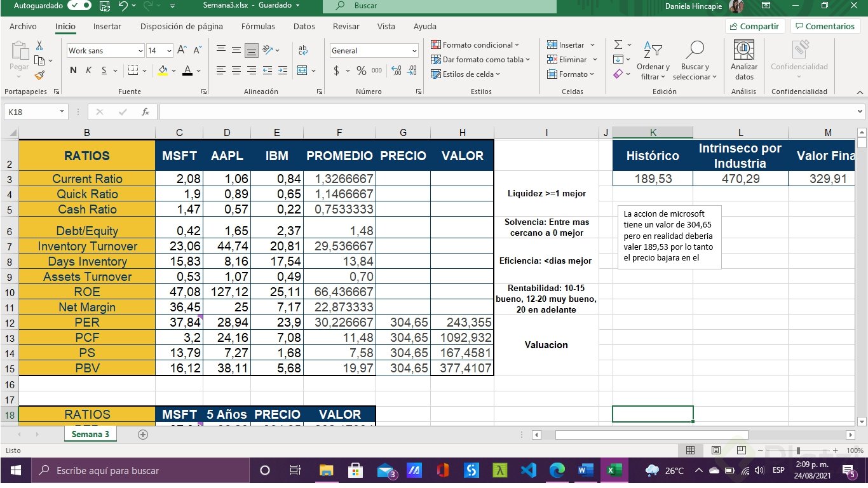Click the Name Box showing K18
This screenshot has width=868, height=488.
tap(36, 112)
